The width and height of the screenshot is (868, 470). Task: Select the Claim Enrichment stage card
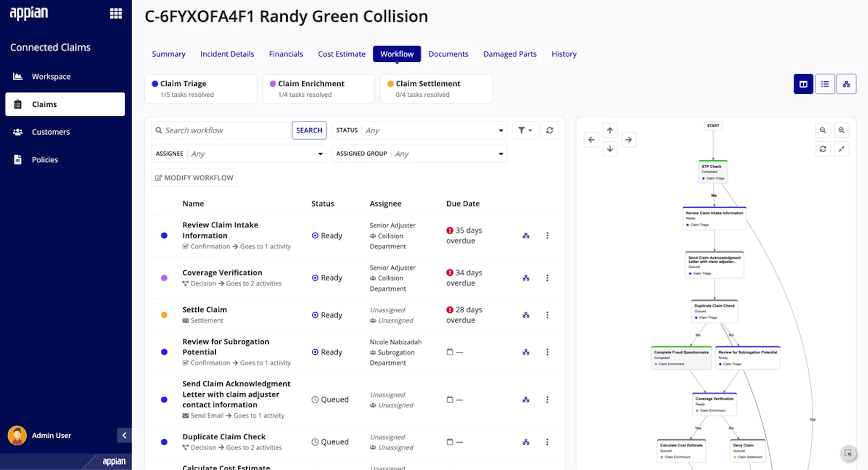pos(319,89)
